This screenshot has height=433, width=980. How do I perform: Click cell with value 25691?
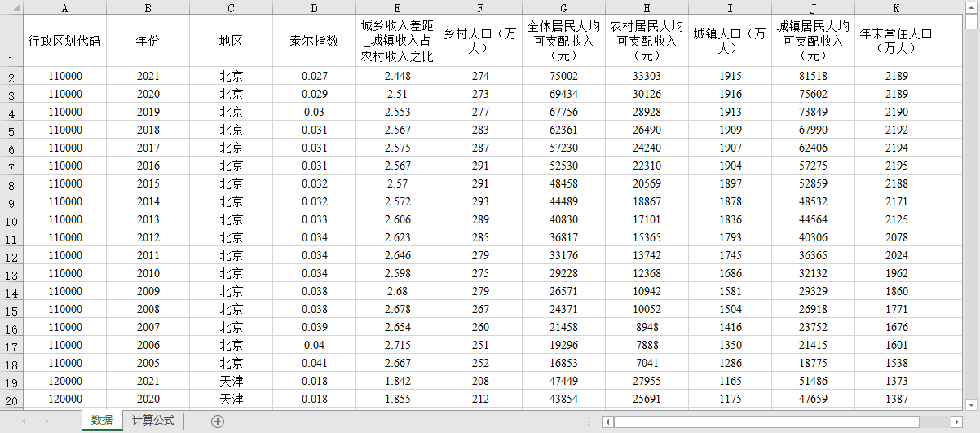click(x=647, y=400)
